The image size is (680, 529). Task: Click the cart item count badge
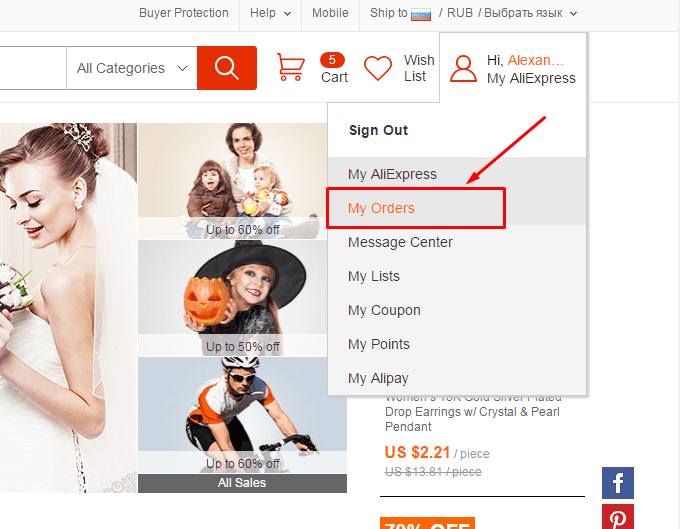[x=332, y=60]
